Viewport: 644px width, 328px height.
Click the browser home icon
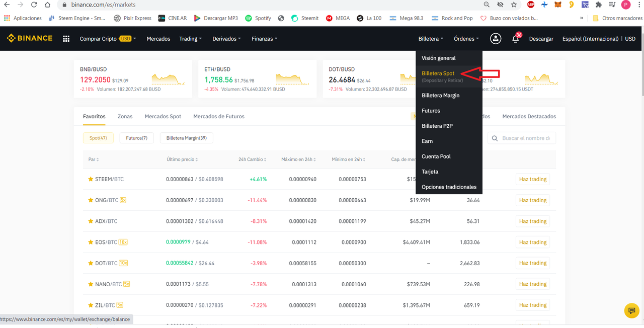pos(47,5)
